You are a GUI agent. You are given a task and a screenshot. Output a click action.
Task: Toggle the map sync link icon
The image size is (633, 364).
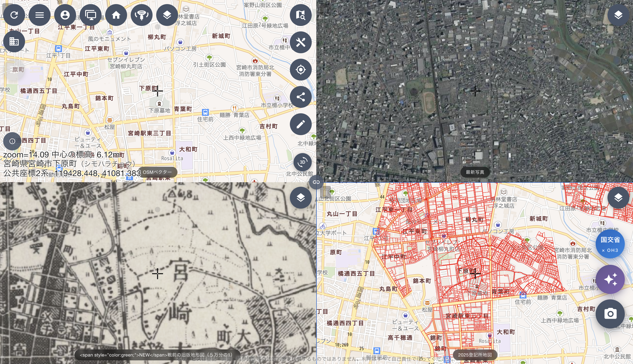316,182
